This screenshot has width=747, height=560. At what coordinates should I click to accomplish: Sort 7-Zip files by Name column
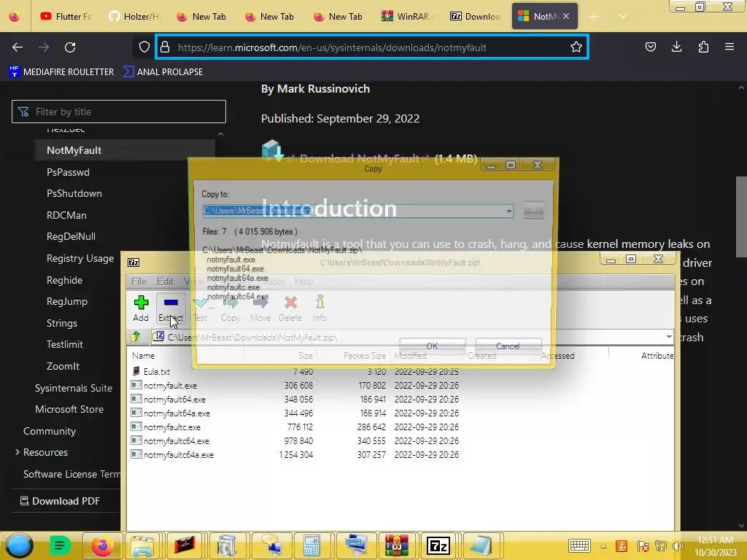(x=144, y=356)
